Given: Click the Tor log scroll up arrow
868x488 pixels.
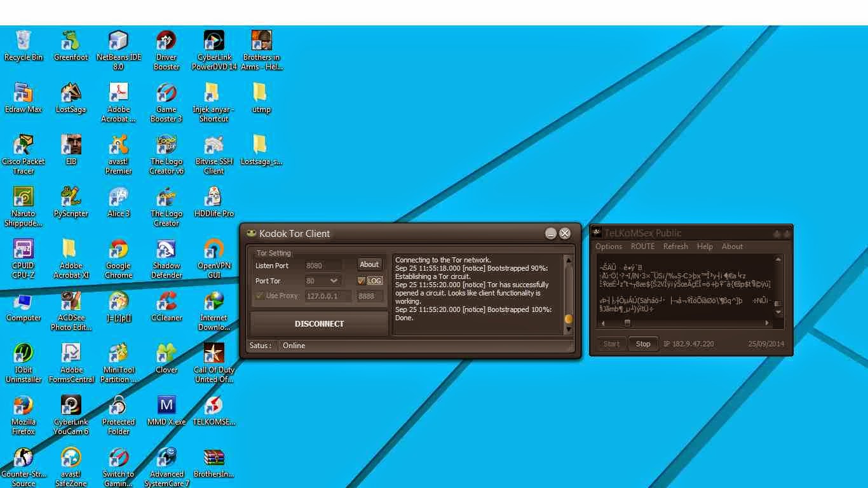Looking at the screenshot, I should click(569, 260).
